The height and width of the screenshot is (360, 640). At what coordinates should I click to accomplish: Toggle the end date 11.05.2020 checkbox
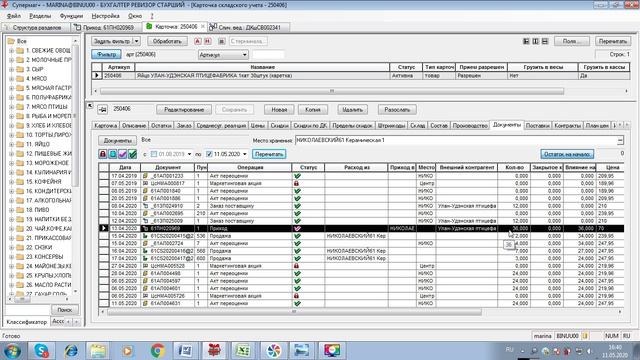click(209, 154)
